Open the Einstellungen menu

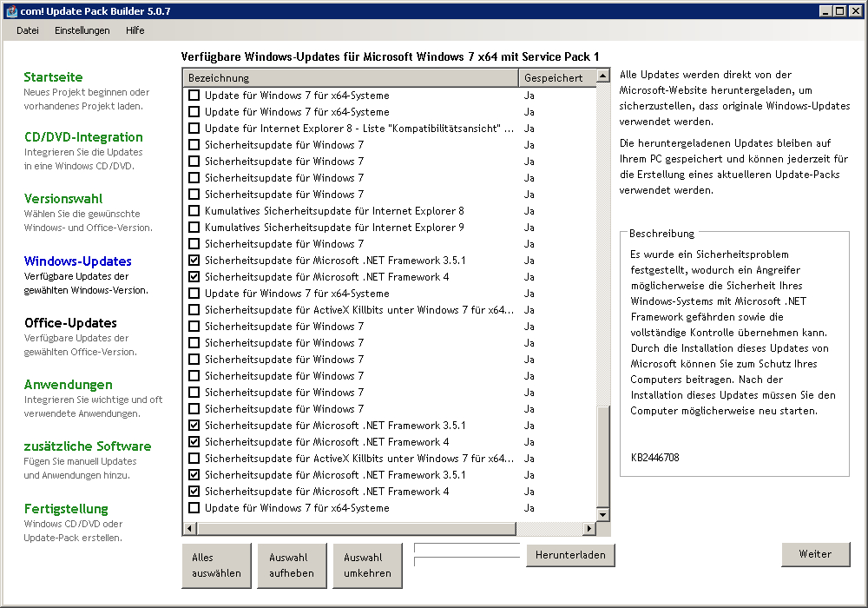tap(82, 30)
